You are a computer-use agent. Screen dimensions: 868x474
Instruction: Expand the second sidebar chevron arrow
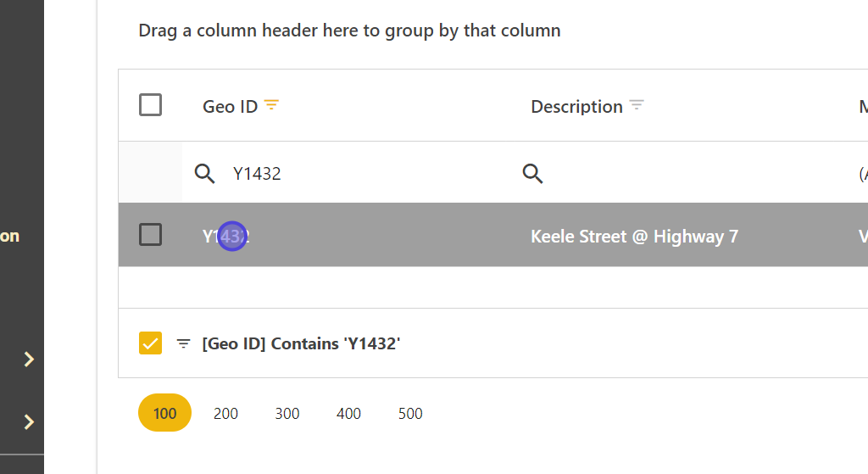29,421
